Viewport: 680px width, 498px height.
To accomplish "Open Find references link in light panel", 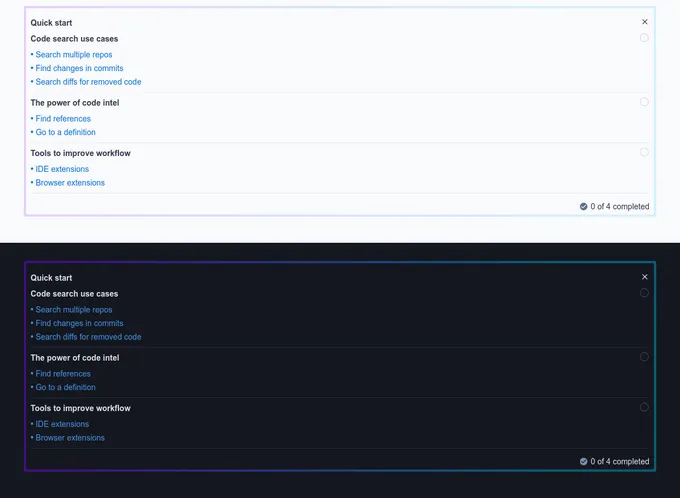I will point(63,119).
